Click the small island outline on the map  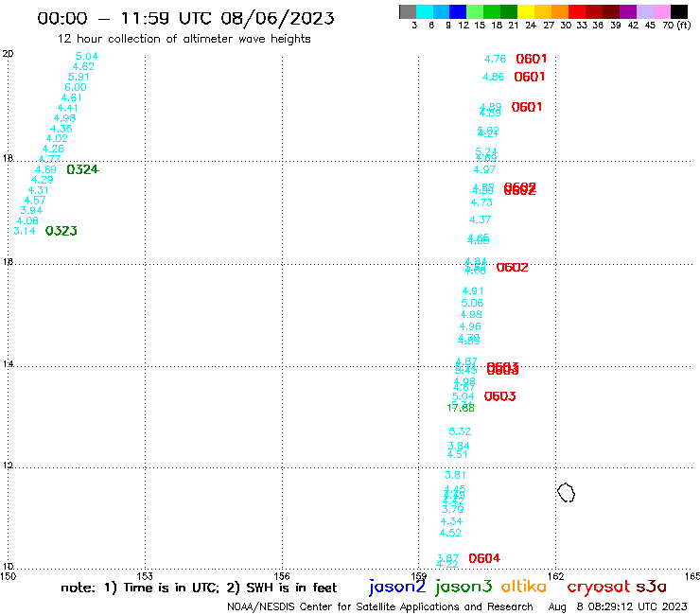coord(566,493)
